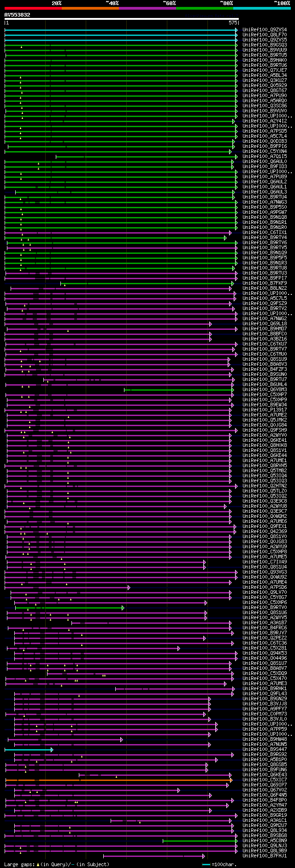
Task: Click the cyan alignment bar of UniRef100_Q9ZVS4
Action: click(121, 30)
